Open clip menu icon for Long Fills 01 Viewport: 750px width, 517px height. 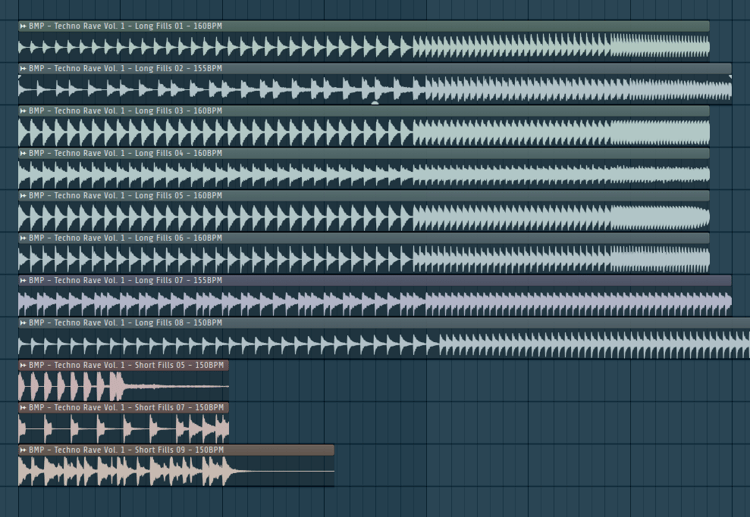[22, 26]
